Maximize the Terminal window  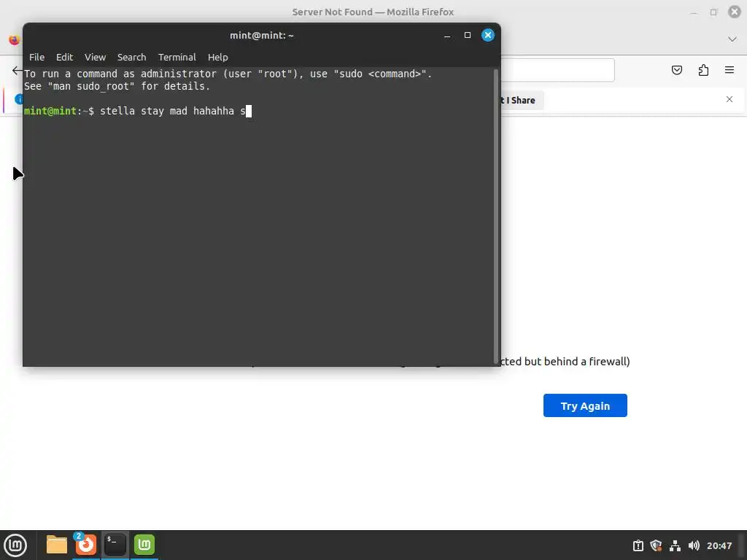pos(468,35)
